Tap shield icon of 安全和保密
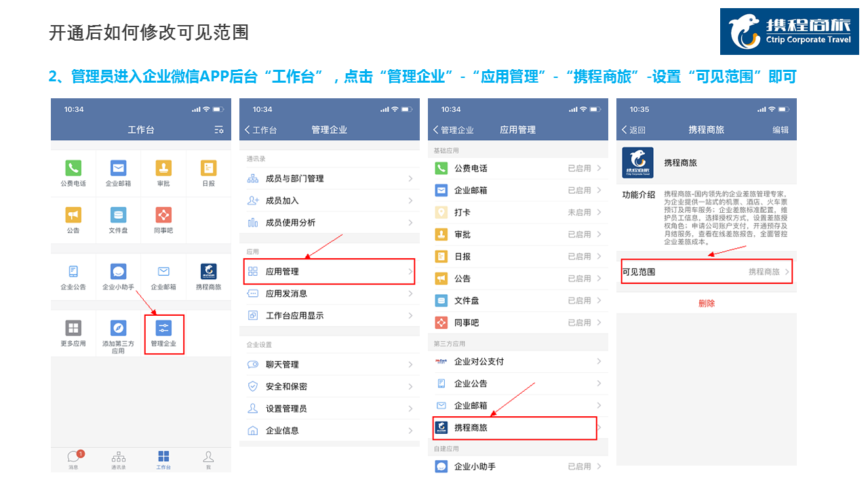Image resolution: width=868 pixels, height=488 pixels. tap(253, 386)
